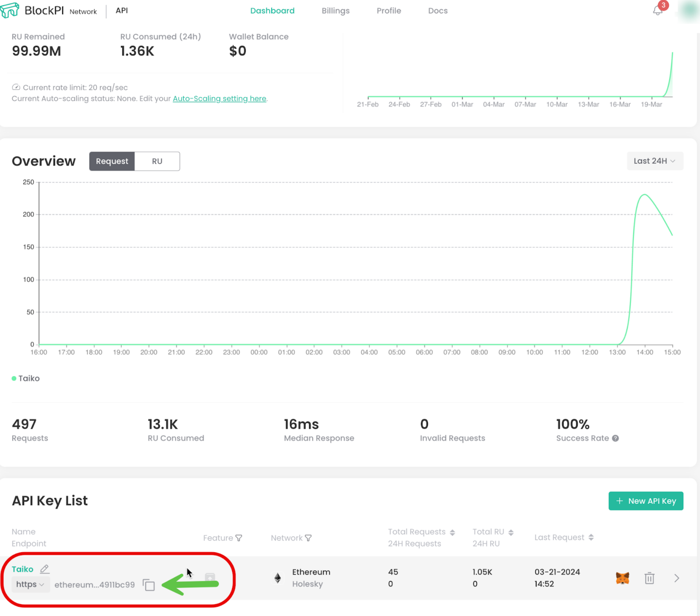Open the Dashboard tab
The height and width of the screenshot is (616, 700).
coord(272,11)
